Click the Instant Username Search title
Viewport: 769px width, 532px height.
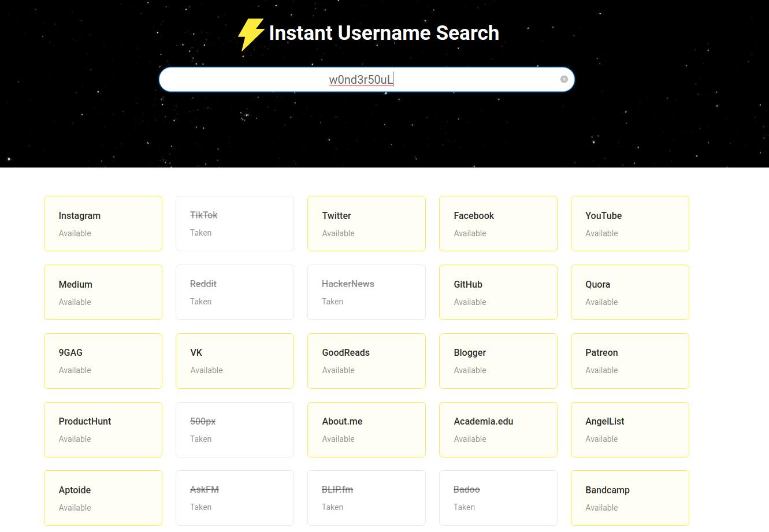(x=384, y=33)
